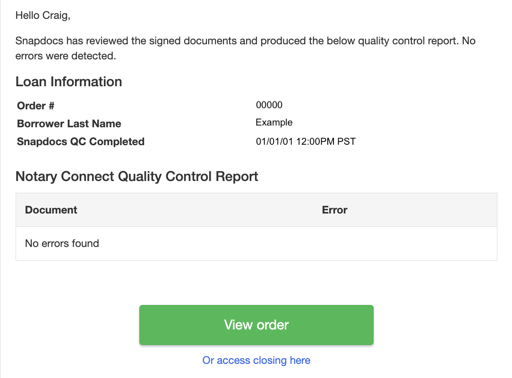Image resolution: width=512 pixels, height=378 pixels.
Task: Select the 'No errors found' table row
Action: [256, 244]
